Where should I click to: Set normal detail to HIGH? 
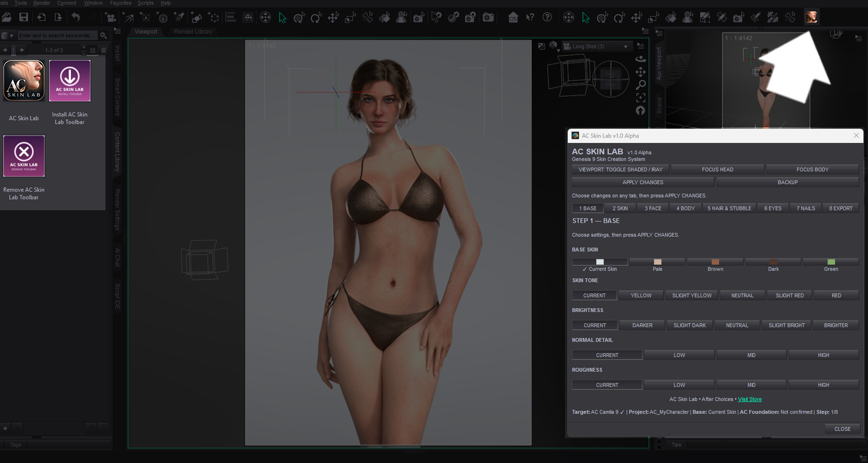click(823, 355)
